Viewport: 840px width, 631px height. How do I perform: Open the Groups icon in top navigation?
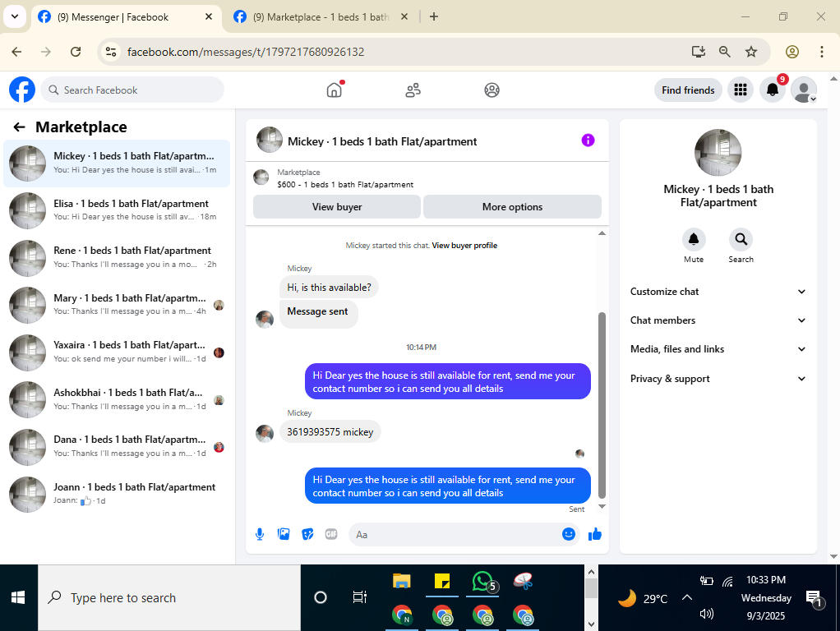point(492,90)
